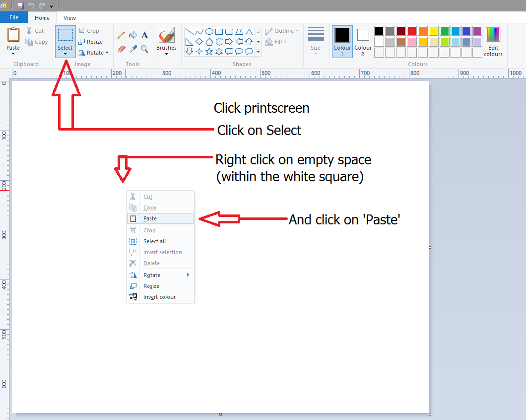
Task: Select the Magnifier tool
Action: 144,49
